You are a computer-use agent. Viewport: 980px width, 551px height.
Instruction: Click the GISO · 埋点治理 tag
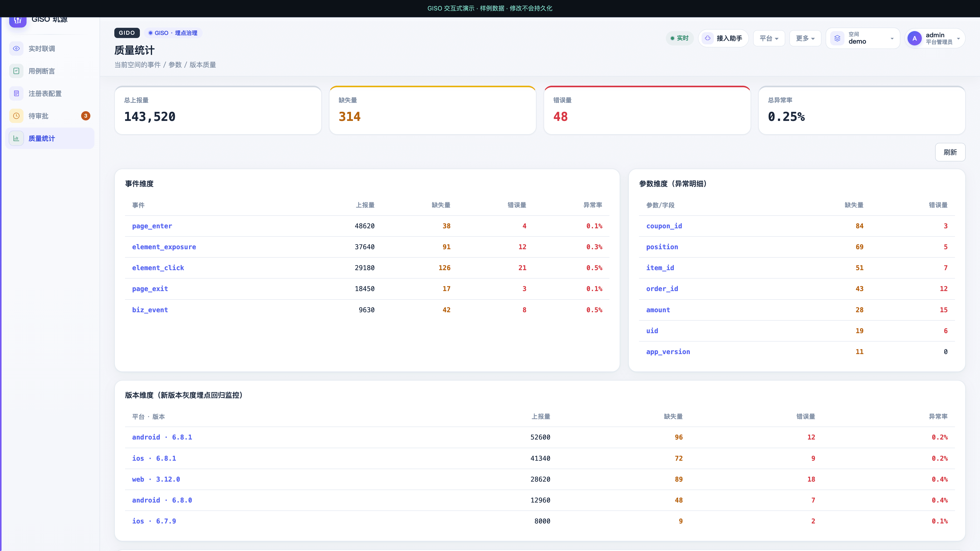tap(173, 33)
